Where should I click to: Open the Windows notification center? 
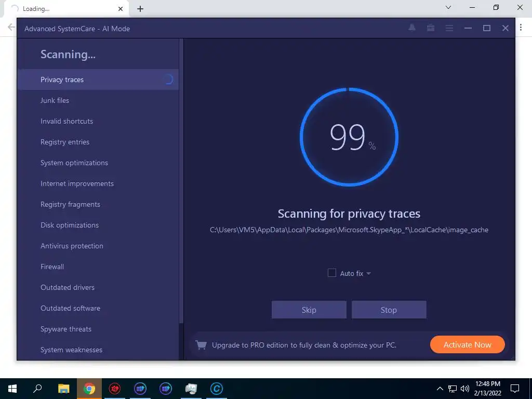515,389
